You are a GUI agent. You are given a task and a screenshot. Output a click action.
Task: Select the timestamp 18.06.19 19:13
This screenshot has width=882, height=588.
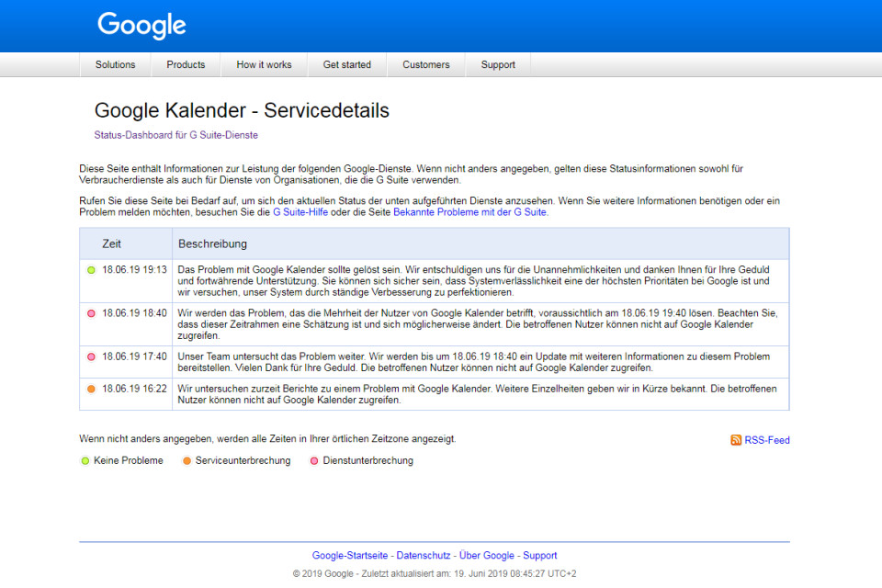[134, 270]
